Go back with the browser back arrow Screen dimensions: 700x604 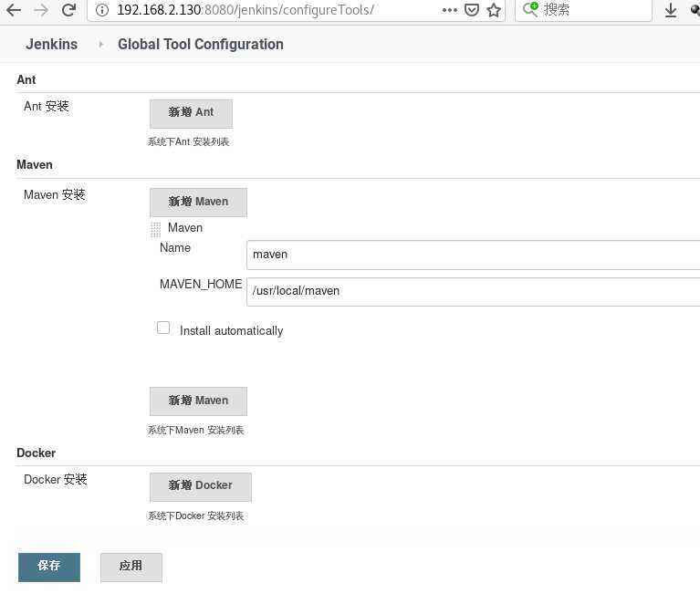click(14, 10)
